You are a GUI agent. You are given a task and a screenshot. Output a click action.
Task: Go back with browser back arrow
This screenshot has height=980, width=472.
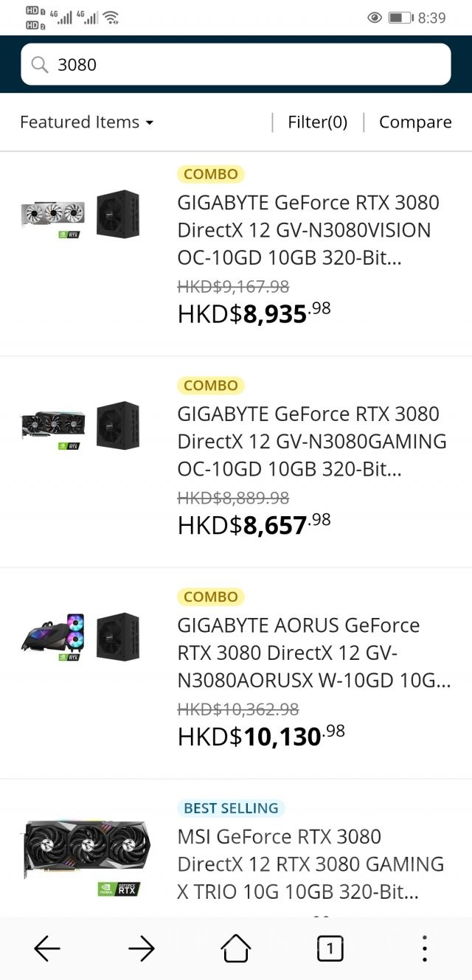tap(47, 949)
